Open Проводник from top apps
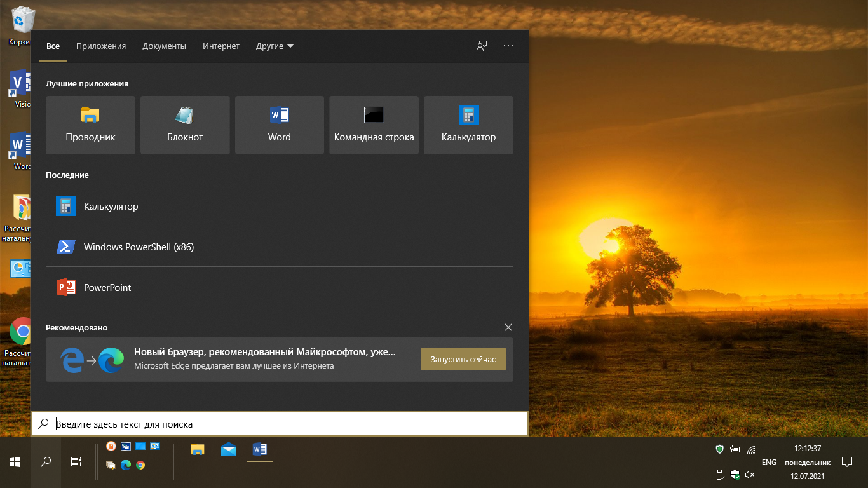The image size is (868, 488). (x=90, y=125)
